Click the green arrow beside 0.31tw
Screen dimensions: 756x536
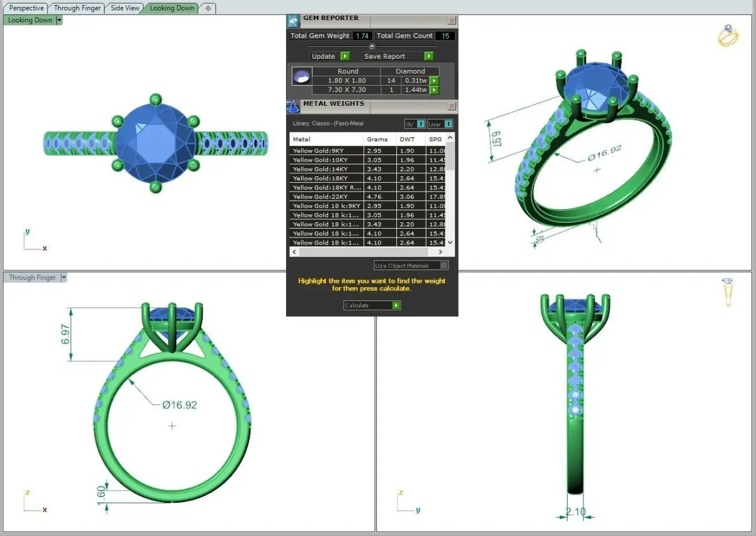434,81
